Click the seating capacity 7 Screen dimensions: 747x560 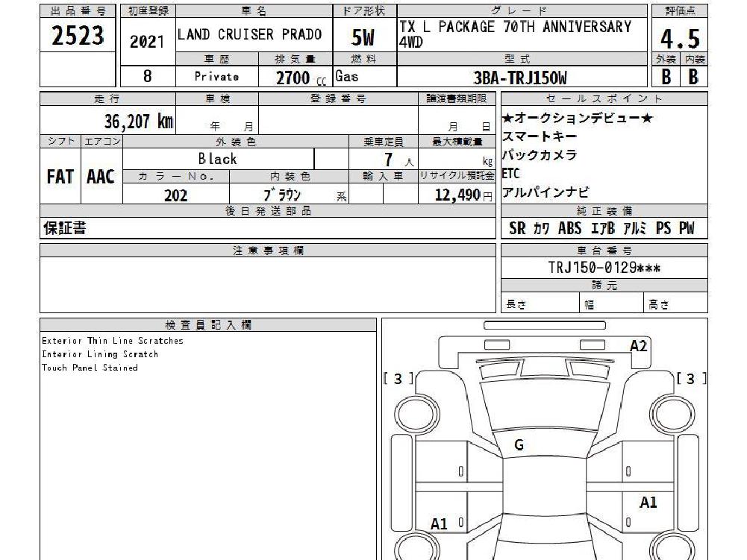389,160
